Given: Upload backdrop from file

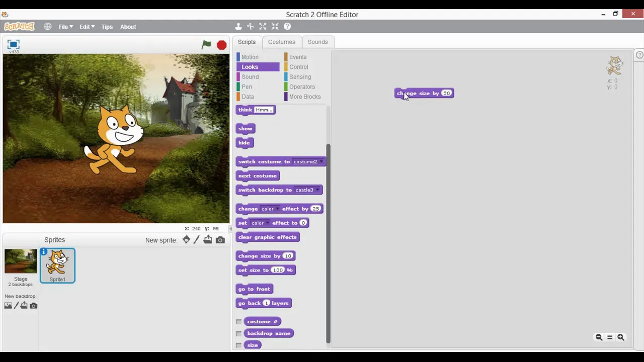Looking at the screenshot, I should click(24, 305).
